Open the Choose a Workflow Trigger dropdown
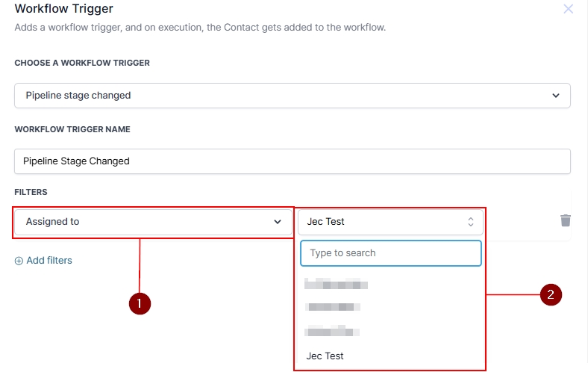 click(292, 96)
